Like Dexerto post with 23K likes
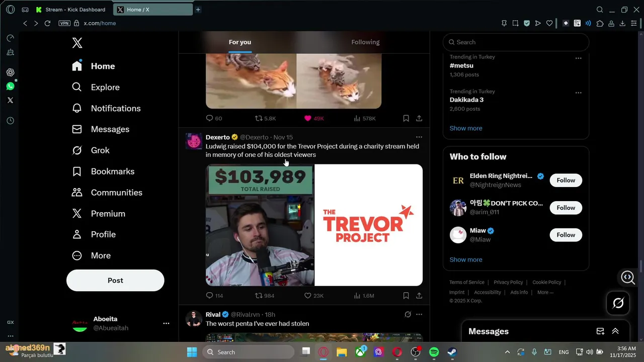Screen dimensions: 644x362 [x=314, y=296]
